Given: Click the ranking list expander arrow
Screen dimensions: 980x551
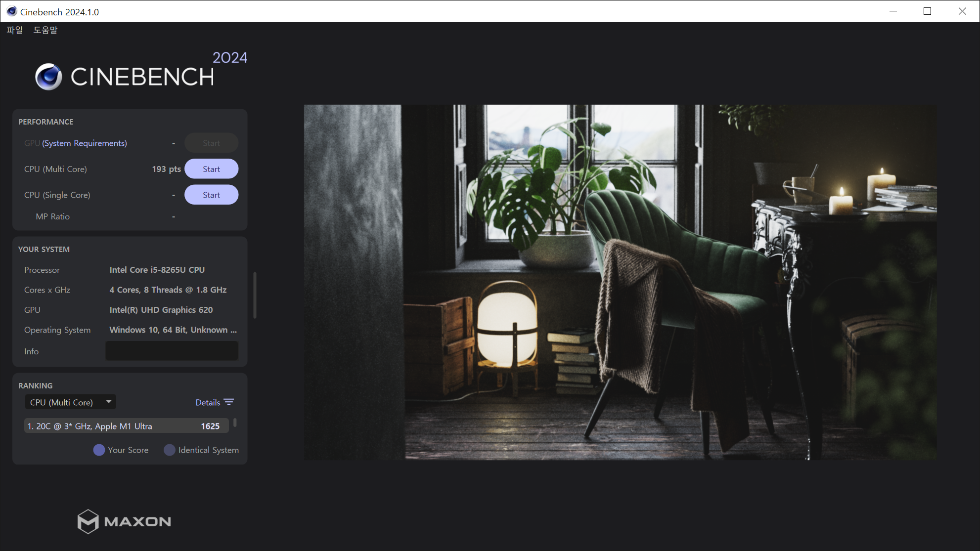Looking at the screenshot, I should tap(108, 402).
